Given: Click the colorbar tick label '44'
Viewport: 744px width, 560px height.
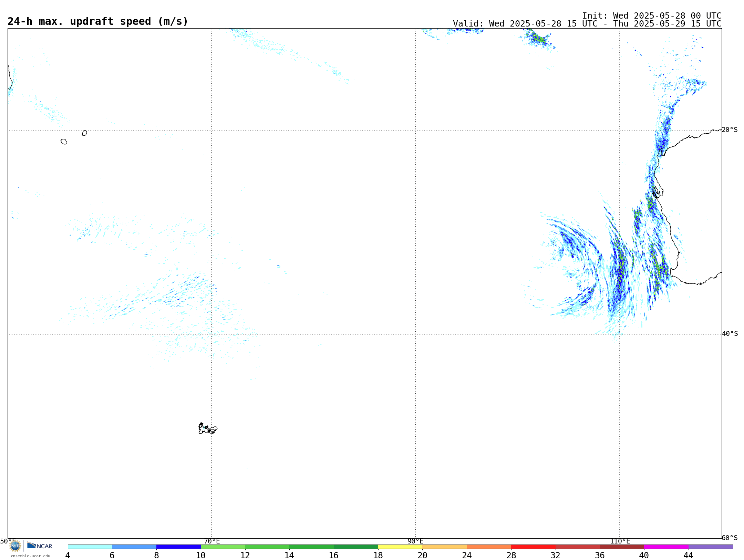Looking at the screenshot, I should point(688,556).
